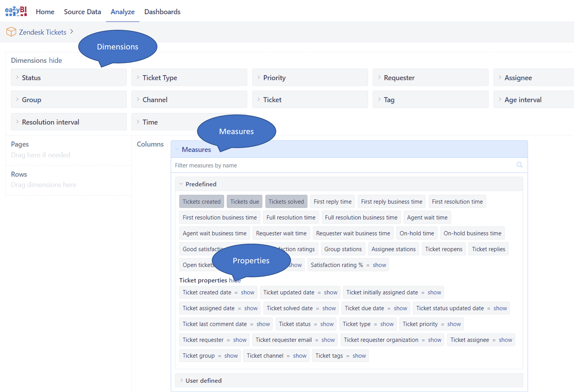574x392 pixels.
Task: Expand the Time dimension
Action: click(x=138, y=122)
